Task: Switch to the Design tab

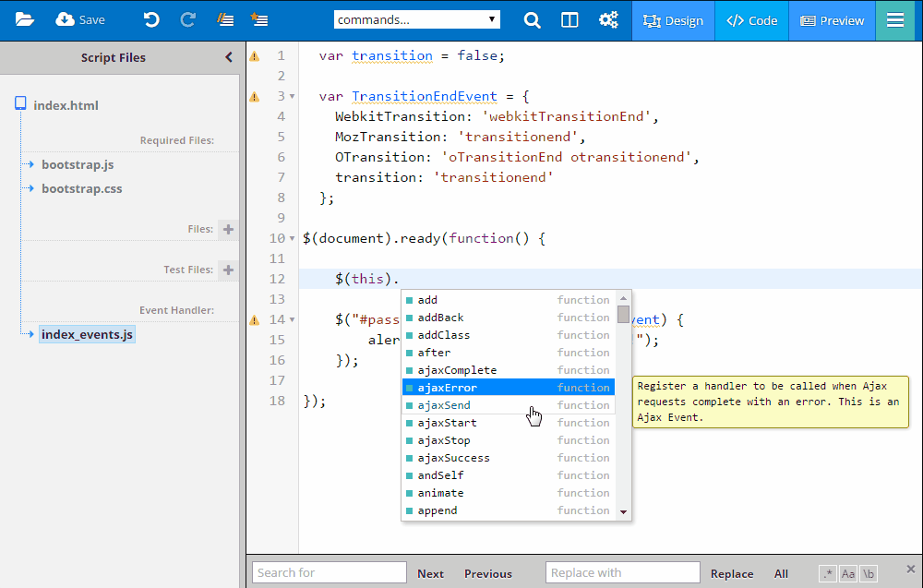Action: pyautogui.click(x=673, y=18)
